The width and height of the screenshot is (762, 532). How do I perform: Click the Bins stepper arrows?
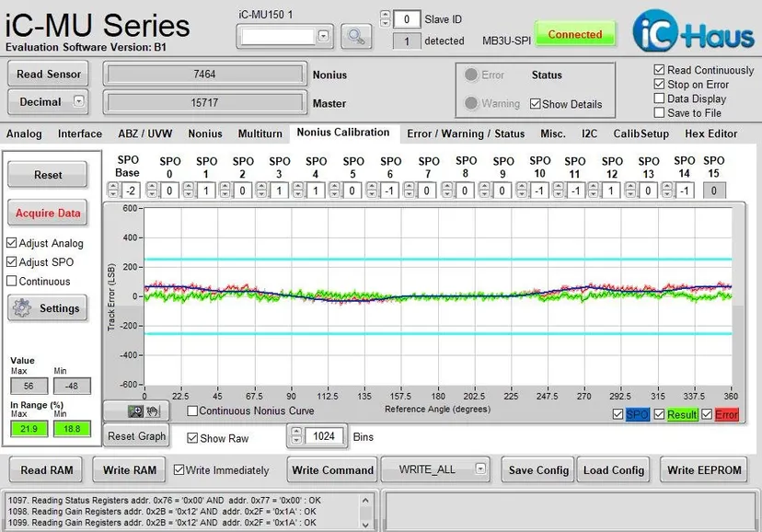point(296,435)
